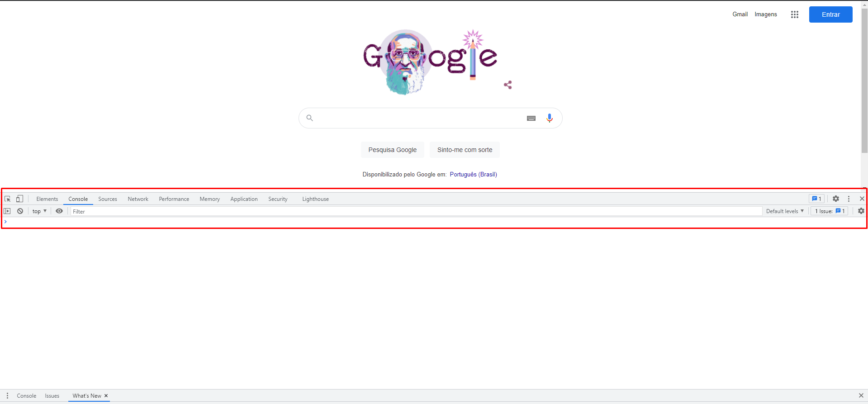
Task: Open DevTools customize three-dot menu
Action: 849,199
